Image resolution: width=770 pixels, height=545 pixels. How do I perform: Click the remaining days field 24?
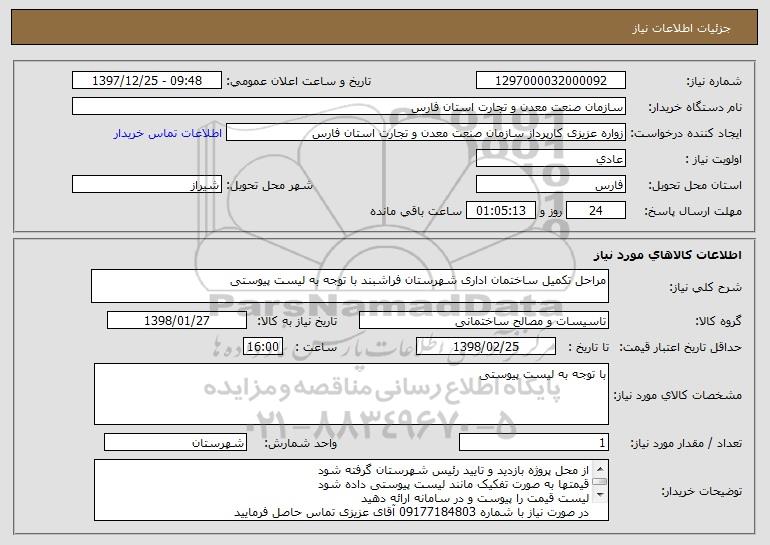point(596,211)
